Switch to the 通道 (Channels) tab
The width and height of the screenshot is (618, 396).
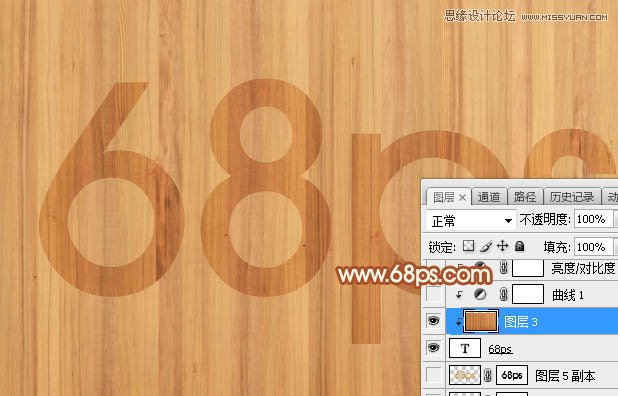coord(489,197)
